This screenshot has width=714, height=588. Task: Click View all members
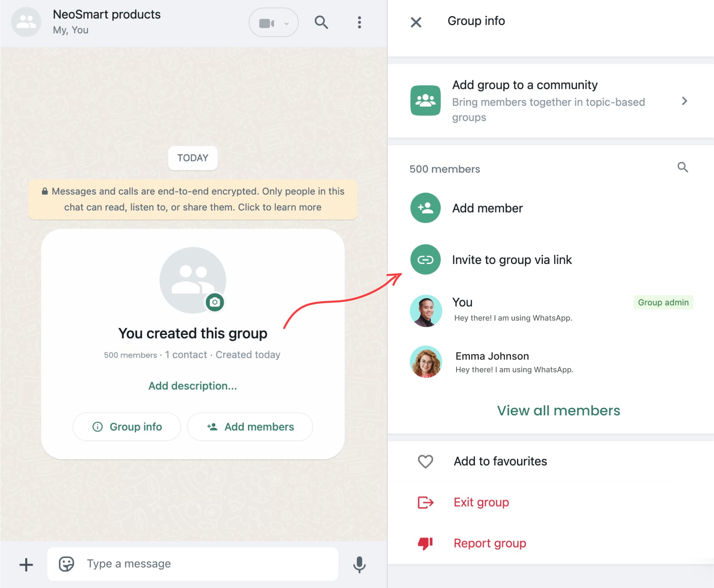pyautogui.click(x=558, y=411)
